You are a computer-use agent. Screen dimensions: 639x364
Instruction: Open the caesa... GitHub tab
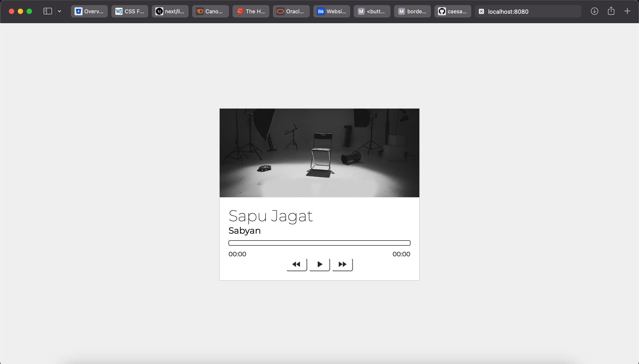[453, 11]
